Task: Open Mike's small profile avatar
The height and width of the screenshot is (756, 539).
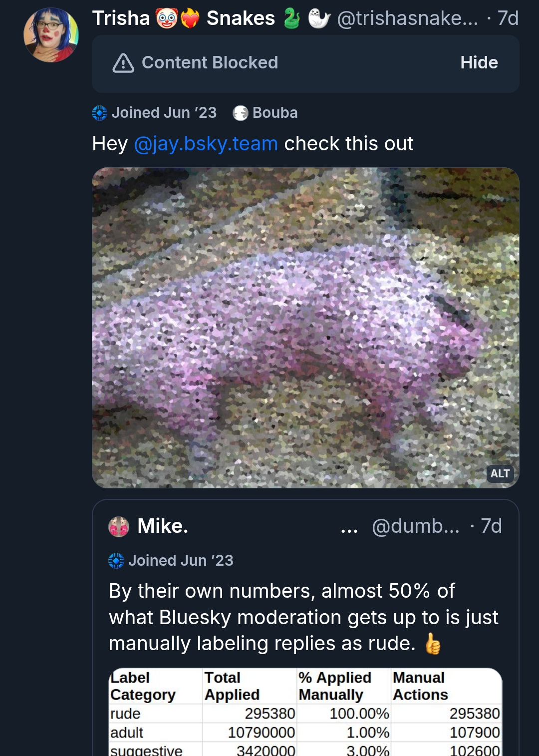Action: tap(119, 527)
